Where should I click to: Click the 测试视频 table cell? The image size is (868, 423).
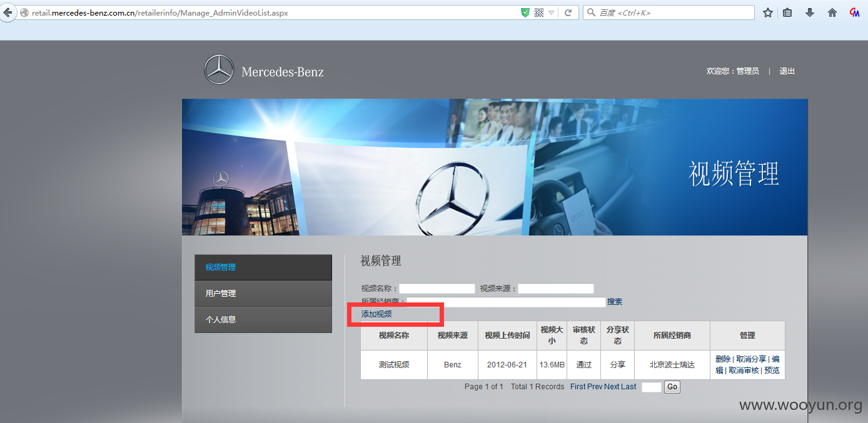click(394, 365)
